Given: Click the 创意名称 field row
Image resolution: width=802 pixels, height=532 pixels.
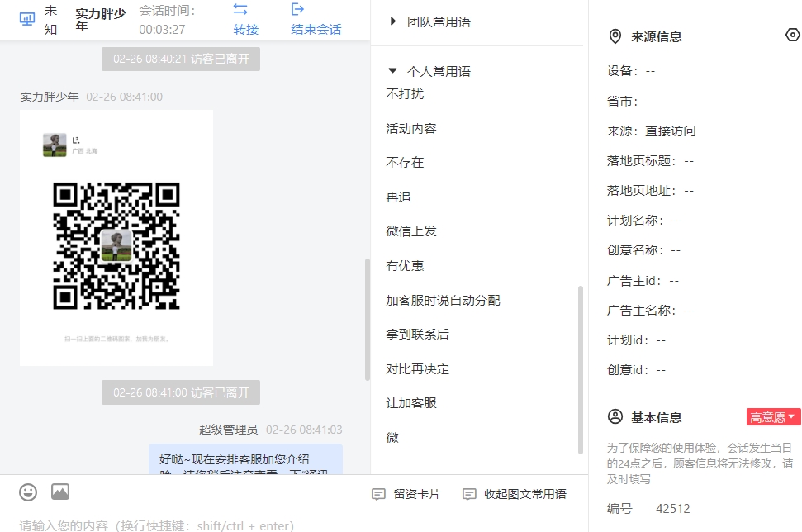Looking at the screenshot, I should pos(643,250).
